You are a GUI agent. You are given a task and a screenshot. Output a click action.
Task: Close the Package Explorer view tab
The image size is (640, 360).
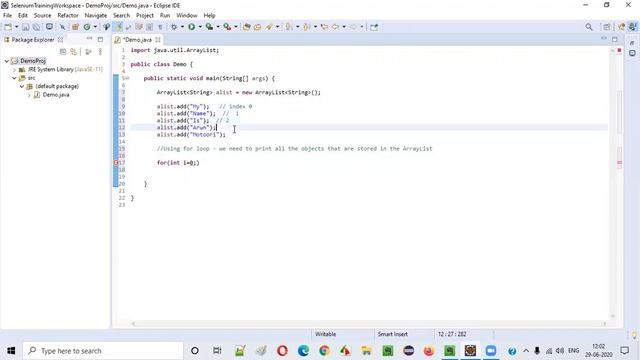point(60,40)
